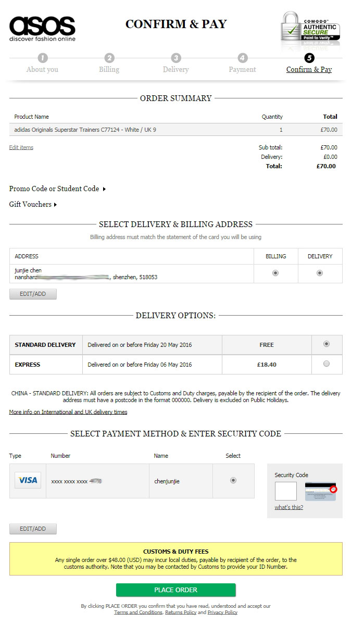Open the what's this? link
This screenshot has height=625, width=364.
288,507
